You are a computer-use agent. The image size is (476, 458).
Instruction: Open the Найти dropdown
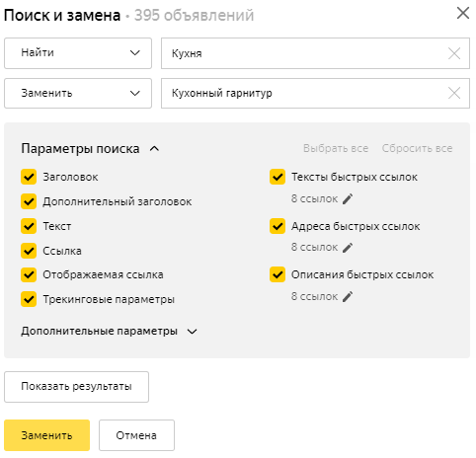[x=78, y=53]
